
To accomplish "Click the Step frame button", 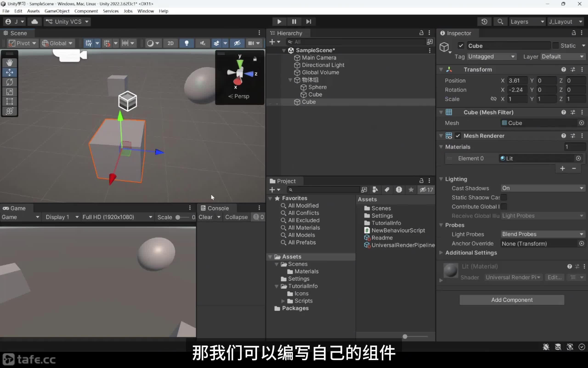I will [x=308, y=22].
